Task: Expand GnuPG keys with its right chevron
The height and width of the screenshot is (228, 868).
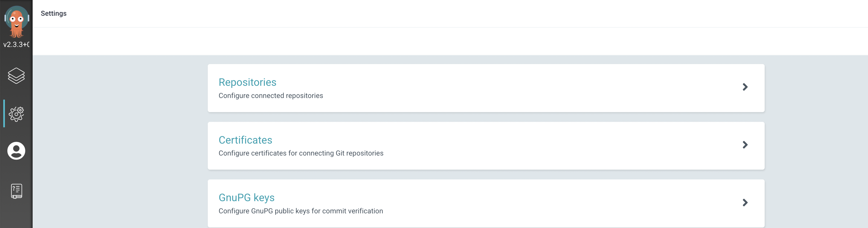Action: click(x=745, y=202)
